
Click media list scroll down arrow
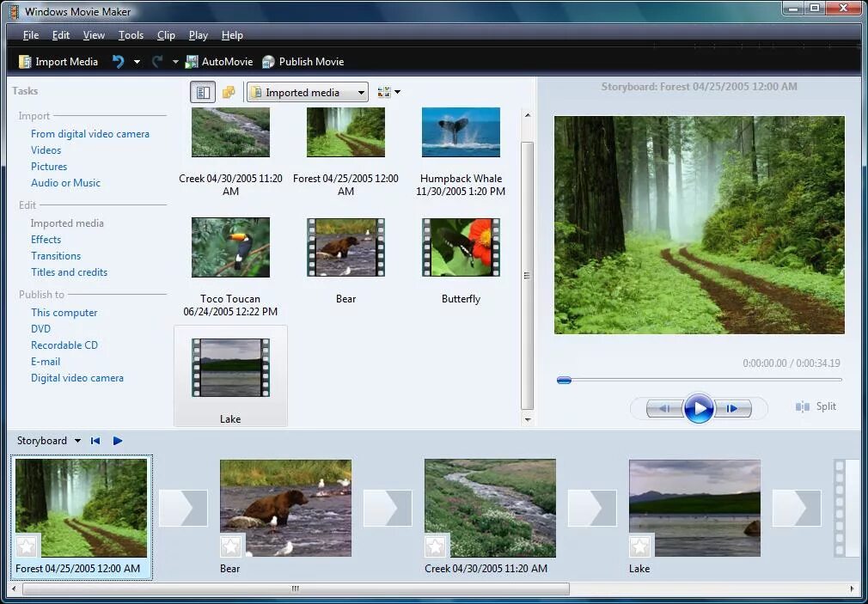528,419
